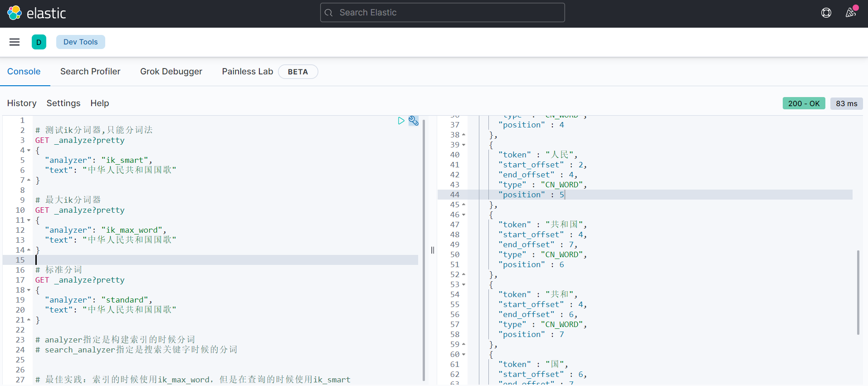Click the comment '# 标准分词'
The image size is (868, 386).
tap(59, 270)
